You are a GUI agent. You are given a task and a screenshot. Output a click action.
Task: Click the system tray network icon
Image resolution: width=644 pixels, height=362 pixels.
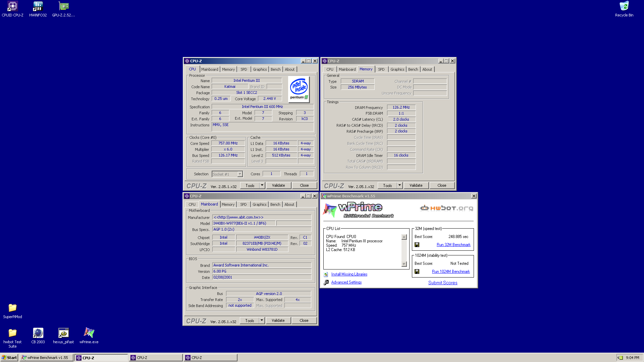pos(620,358)
